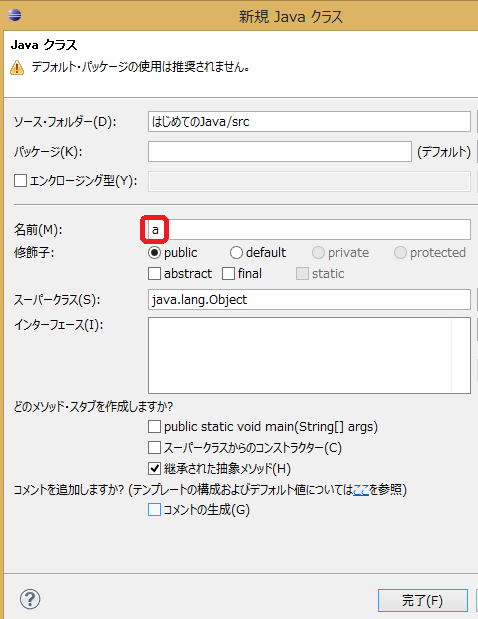
Task: Focus the パッケージ input field
Action: [x=280, y=152]
